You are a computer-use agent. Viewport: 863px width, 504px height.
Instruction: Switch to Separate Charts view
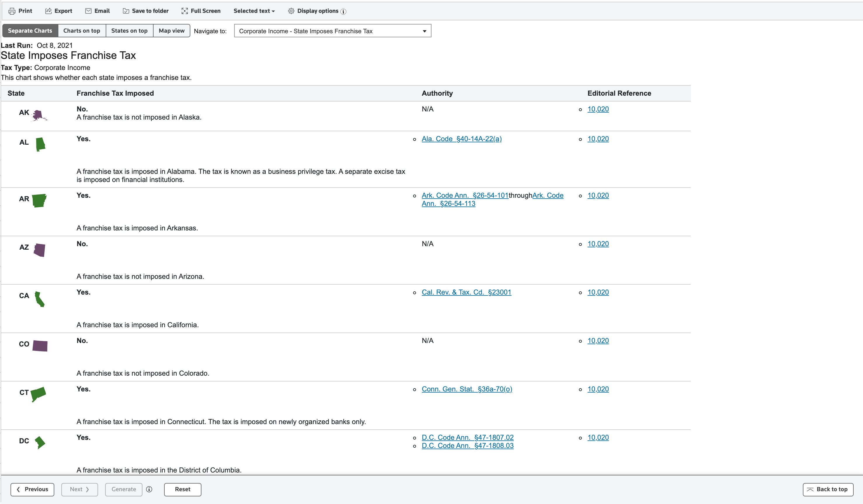(x=30, y=30)
